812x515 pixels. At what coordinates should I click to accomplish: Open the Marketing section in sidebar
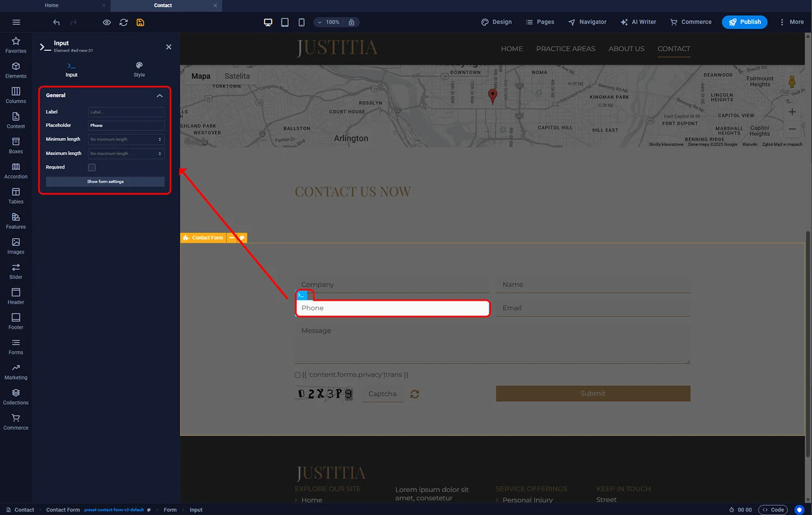[16, 372]
